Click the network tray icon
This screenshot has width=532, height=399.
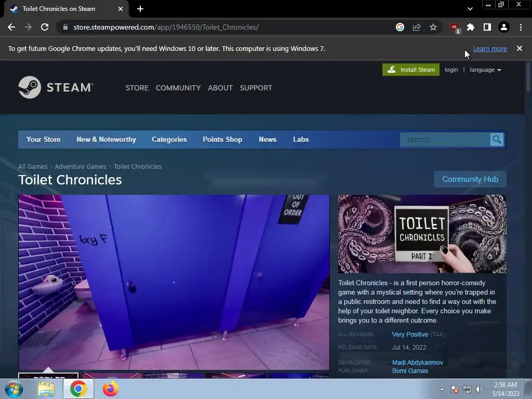point(467,389)
